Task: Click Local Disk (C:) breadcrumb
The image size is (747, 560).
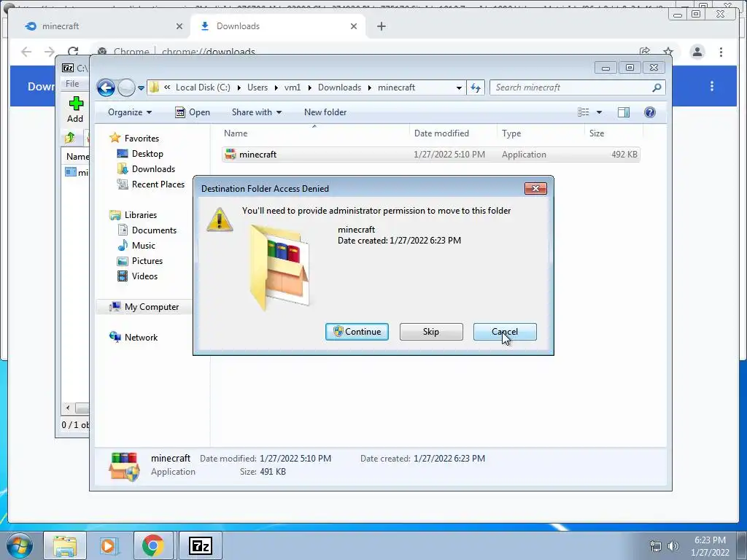Action: [x=203, y=87]
